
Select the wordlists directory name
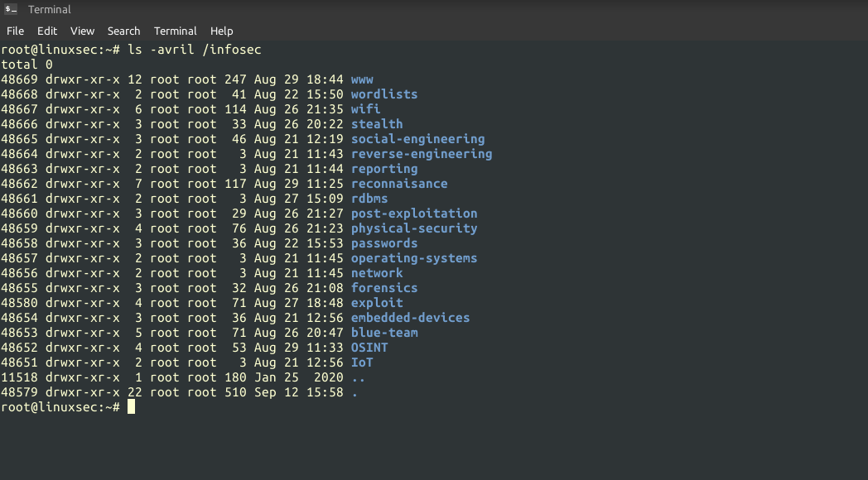383,94
